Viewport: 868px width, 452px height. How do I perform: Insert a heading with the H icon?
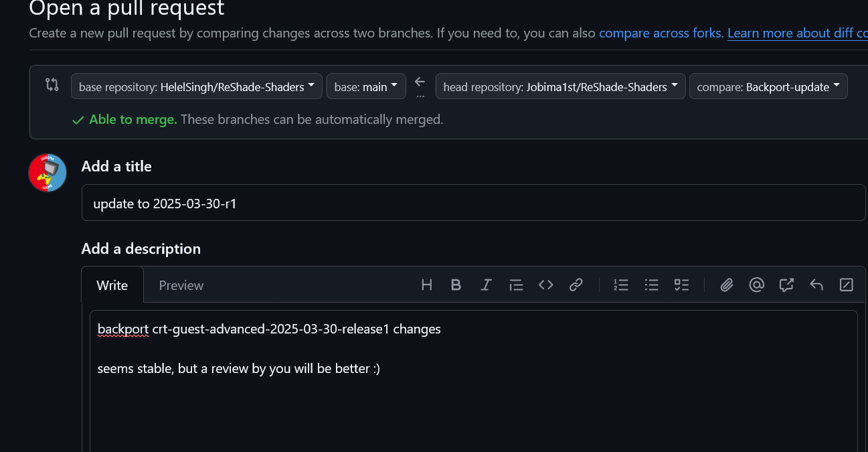[x=426, y=285]
